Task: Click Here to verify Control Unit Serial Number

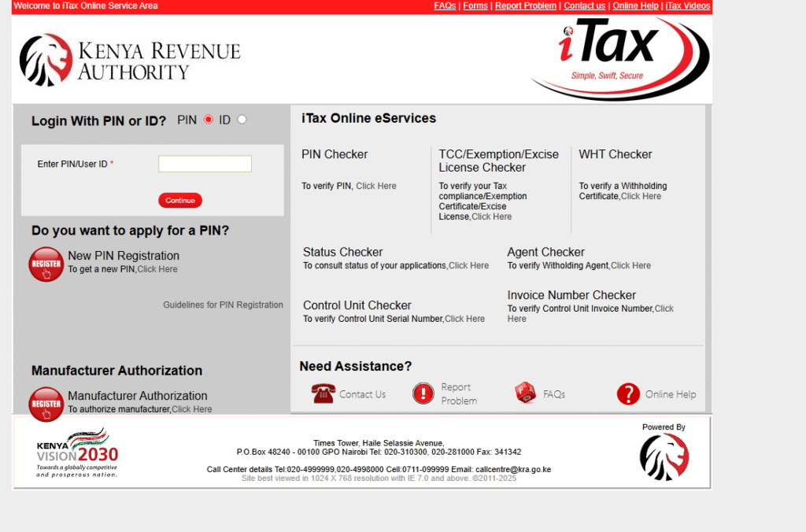Action: 464,319
